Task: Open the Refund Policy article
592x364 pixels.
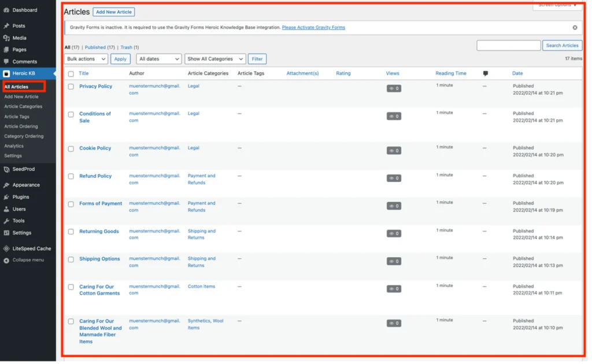Action: 96,177
